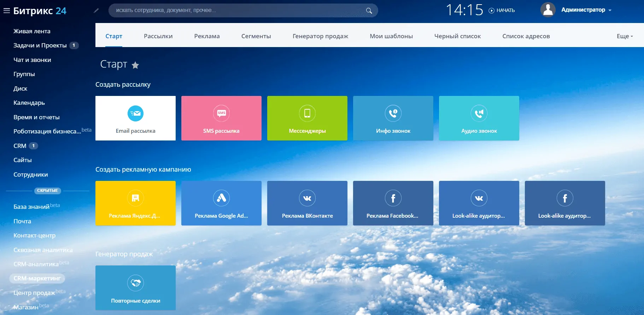This screenshot has height=315, width=644.
Task: Toggle the favorite star next to Старт
Action: click(x=135, y=65)
